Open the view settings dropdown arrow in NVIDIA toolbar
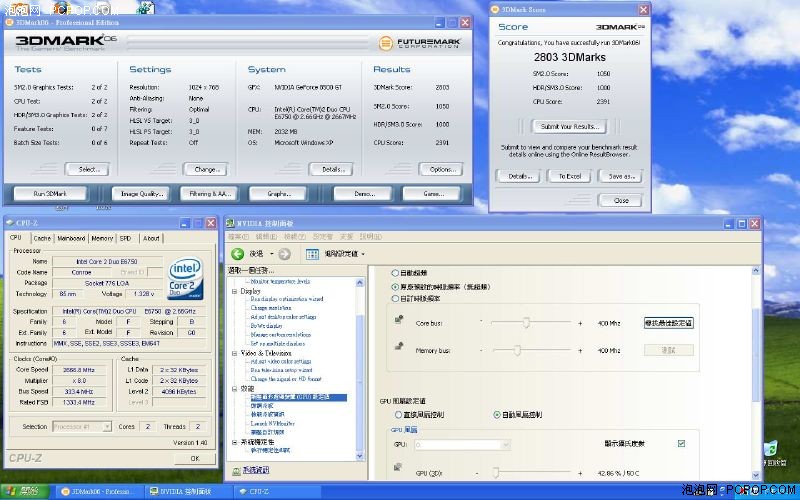This screenshot has height=500, width=800. pyautogui.click(x=363, y=254)
